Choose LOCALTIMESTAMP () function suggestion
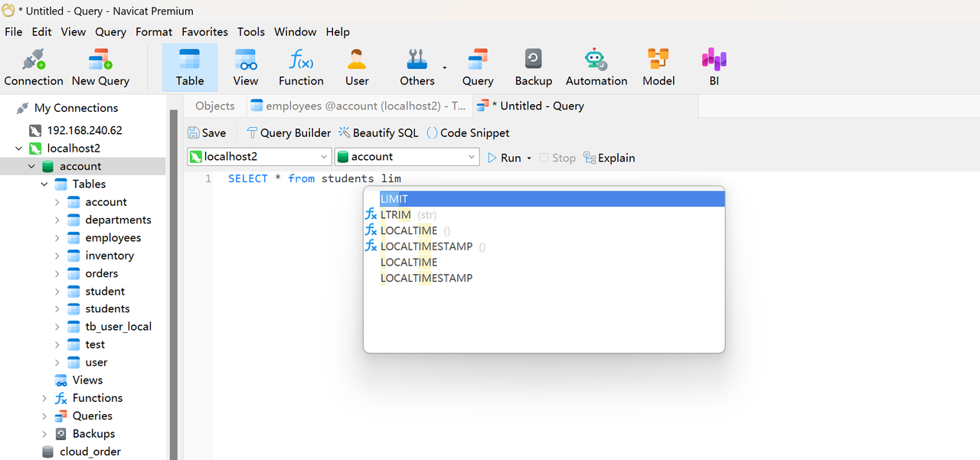This screenshot has height=460, width=980. point(544,246)
